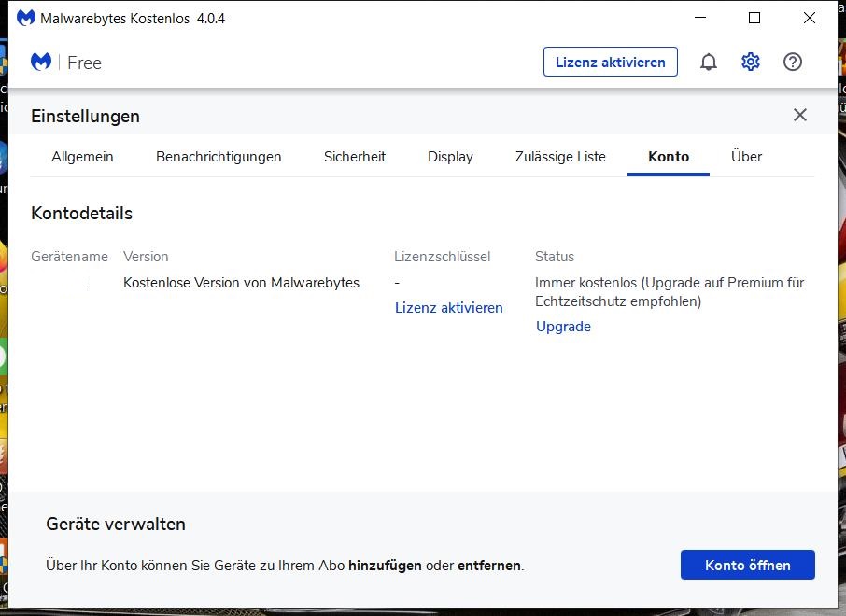Select the Sicherheit tab
Screen dimensions: 846x616
click(355, 157)
